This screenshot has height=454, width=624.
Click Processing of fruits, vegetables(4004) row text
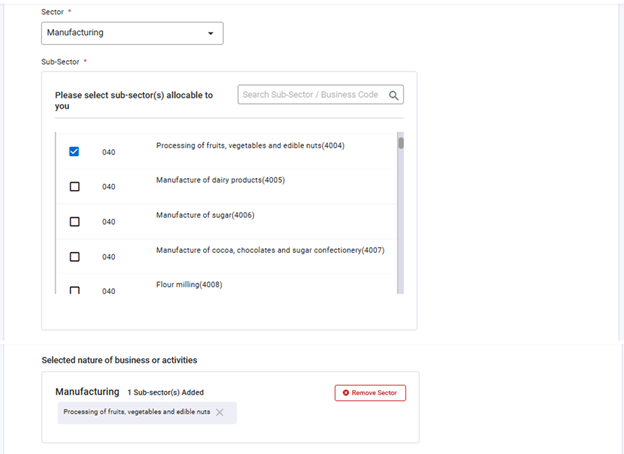point(250,145)
